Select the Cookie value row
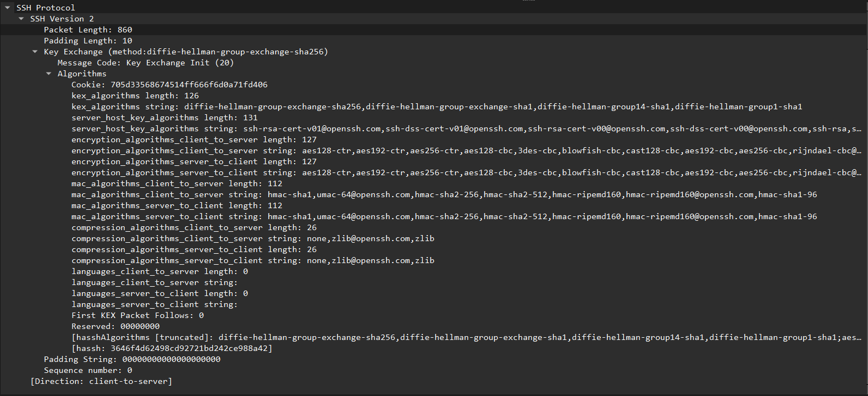Image resolution: width=868 pixels, height=396 pixels. click(x=169, y=85)
